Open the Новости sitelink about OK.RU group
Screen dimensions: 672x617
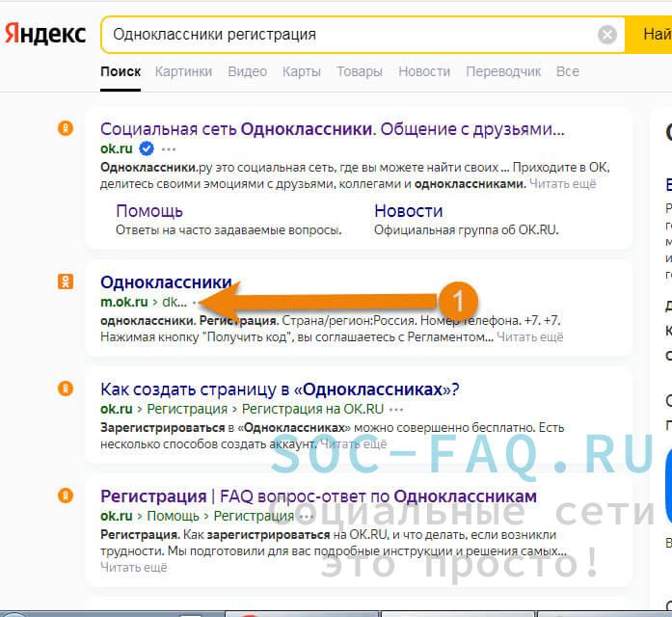[x=409, y=211]
